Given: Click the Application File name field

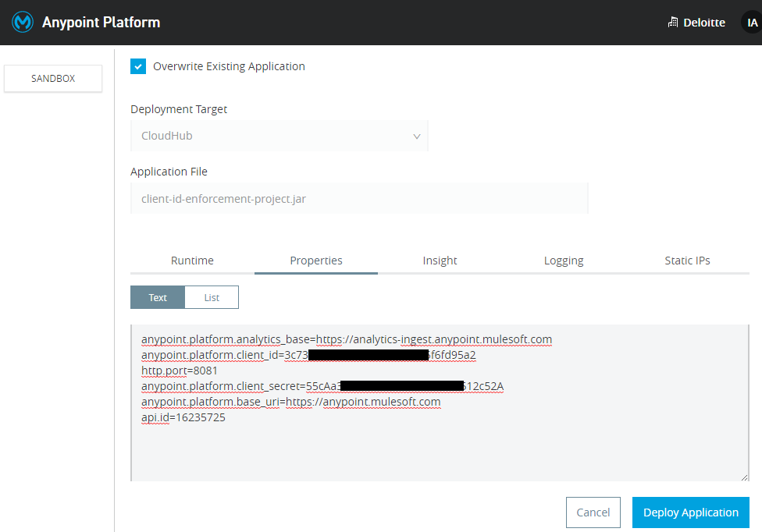Looking at the screenshot, I should pyautogui.click(x=359, y=199).
